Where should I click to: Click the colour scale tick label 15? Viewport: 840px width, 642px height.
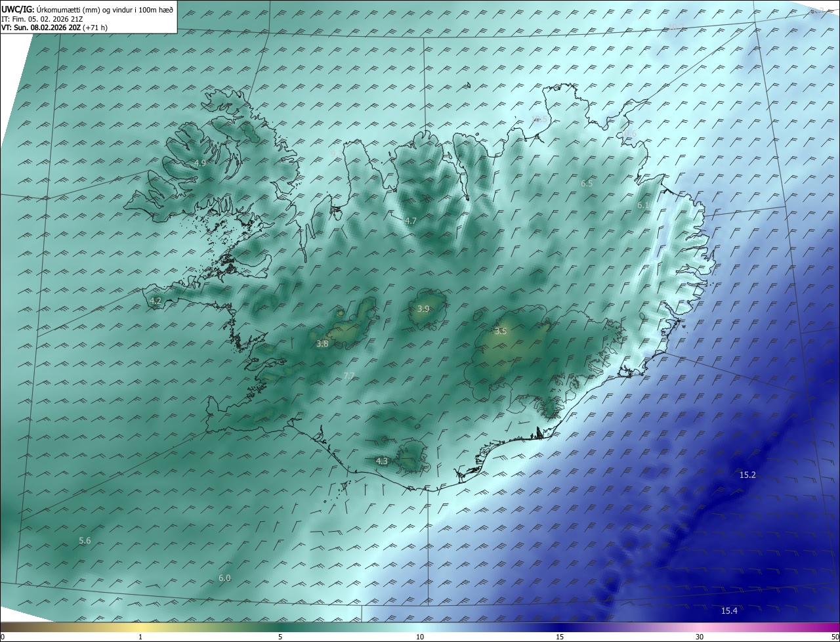560,637
